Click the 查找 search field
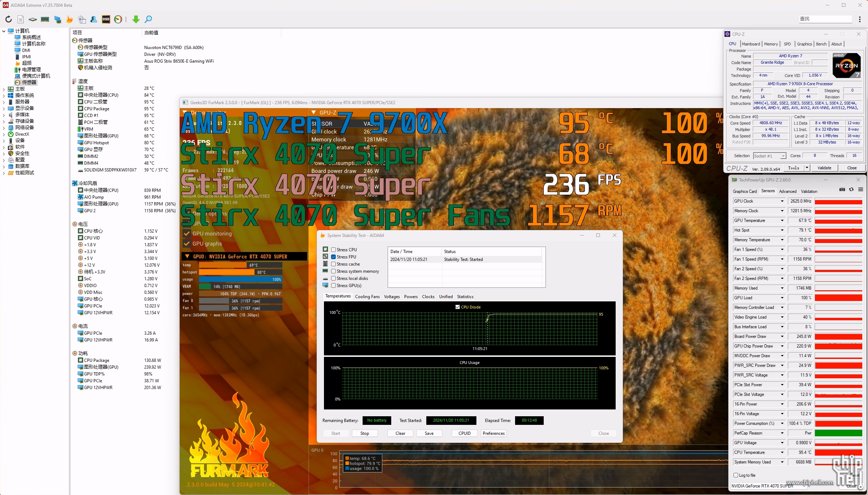The height and width of the screenshot is (495, 868). click(x=825, y=19)
